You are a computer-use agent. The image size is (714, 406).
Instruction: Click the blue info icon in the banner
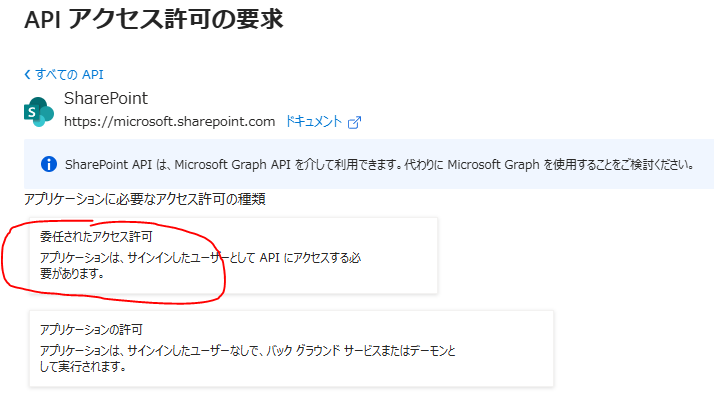coord(48,164)
